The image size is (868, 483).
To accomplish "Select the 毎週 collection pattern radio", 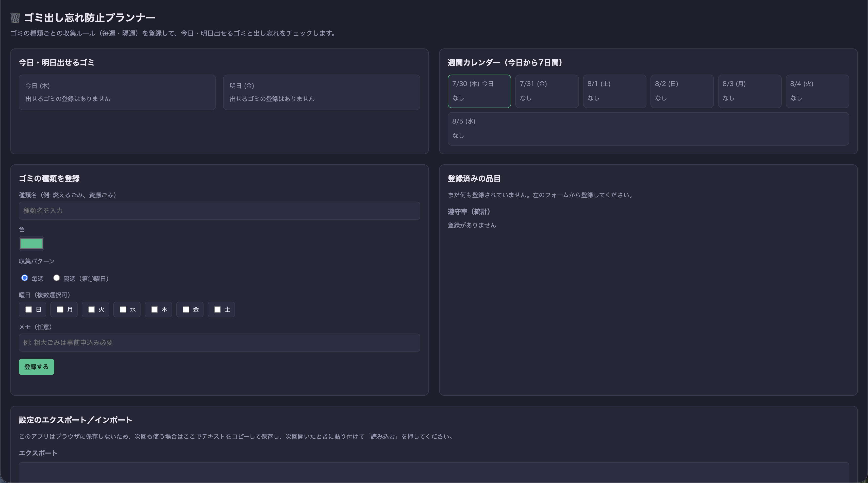I will pyautogui.click(x=25, y=278).
